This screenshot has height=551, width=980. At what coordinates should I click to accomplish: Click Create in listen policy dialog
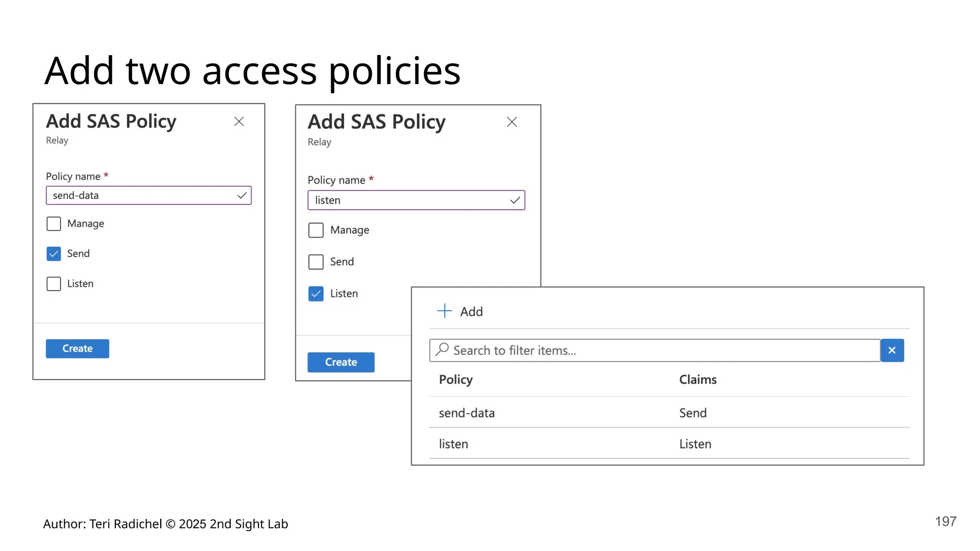pos(341,362)
